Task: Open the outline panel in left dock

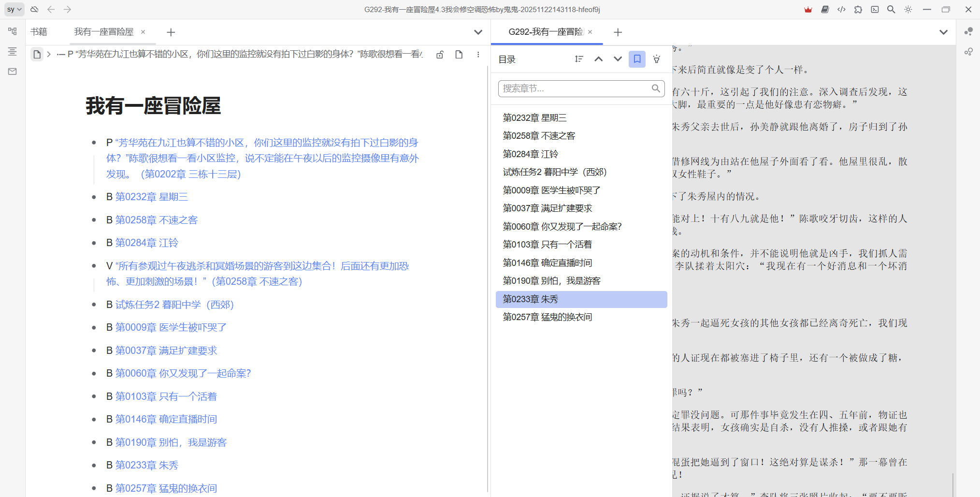Action: [13, 51]
